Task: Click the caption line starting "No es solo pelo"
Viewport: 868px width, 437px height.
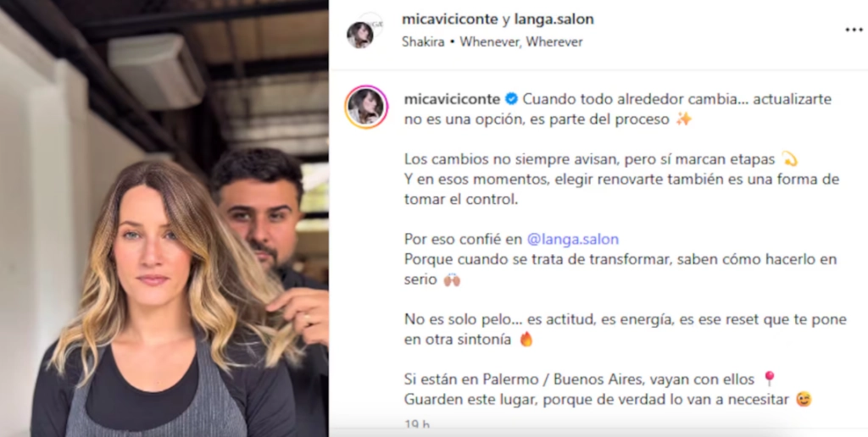Action: [x=625, y=329]
